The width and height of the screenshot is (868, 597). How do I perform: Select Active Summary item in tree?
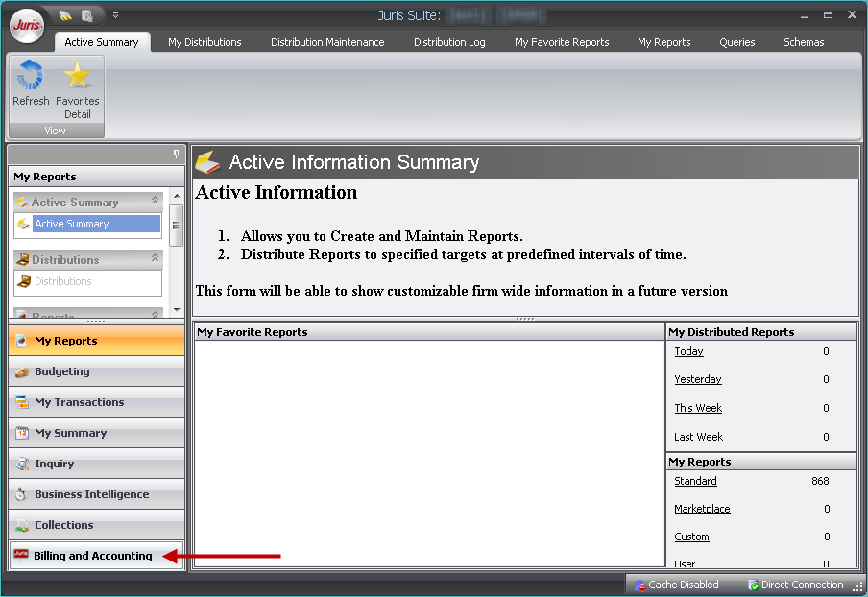71,224
